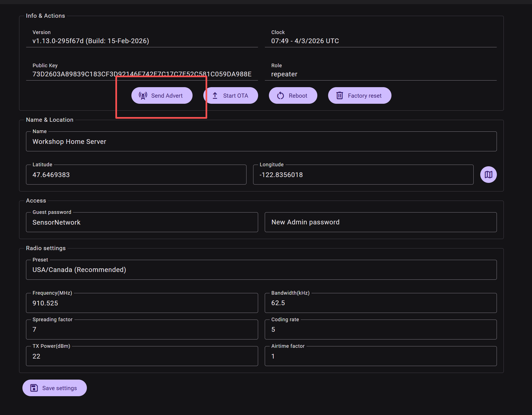
Task: Select the Guest password field
Action: pyautogui.click(x=142, y=222)
